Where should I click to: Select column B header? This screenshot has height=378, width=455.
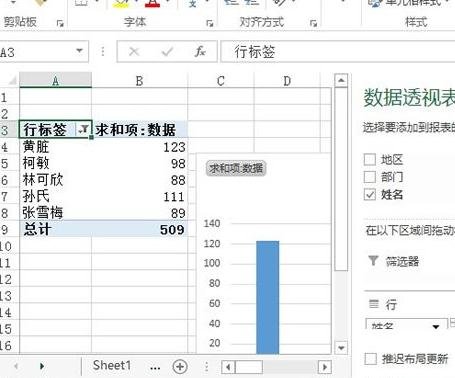139,81
